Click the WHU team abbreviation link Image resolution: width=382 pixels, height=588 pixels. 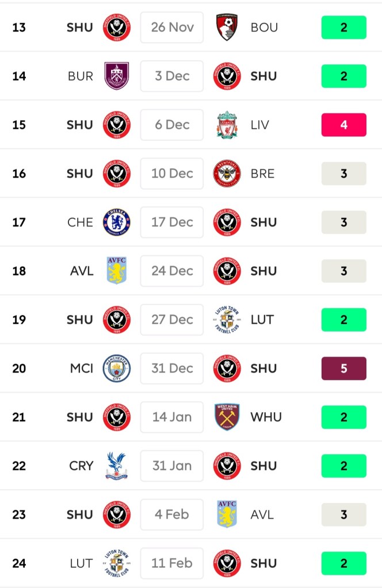tap(266, 417)
